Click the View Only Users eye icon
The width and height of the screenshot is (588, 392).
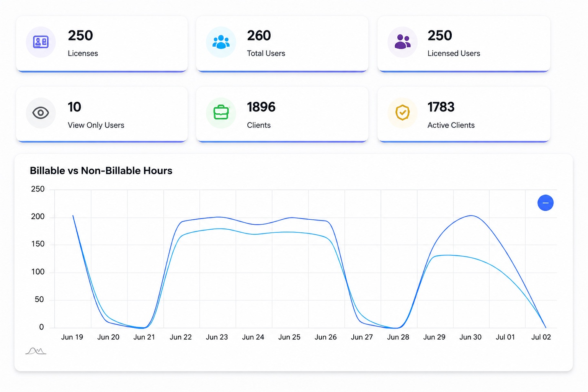coord(41,113)
